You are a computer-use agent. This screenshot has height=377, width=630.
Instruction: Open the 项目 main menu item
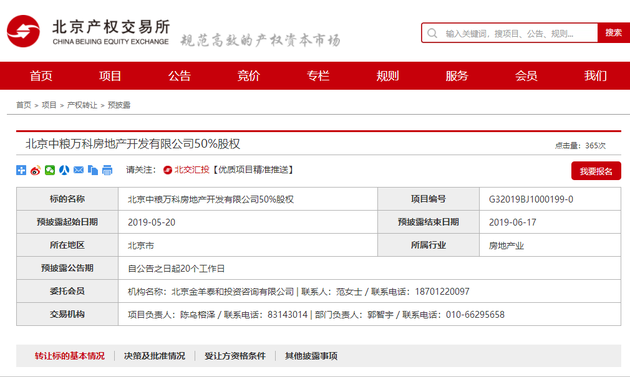click(110, 76)
